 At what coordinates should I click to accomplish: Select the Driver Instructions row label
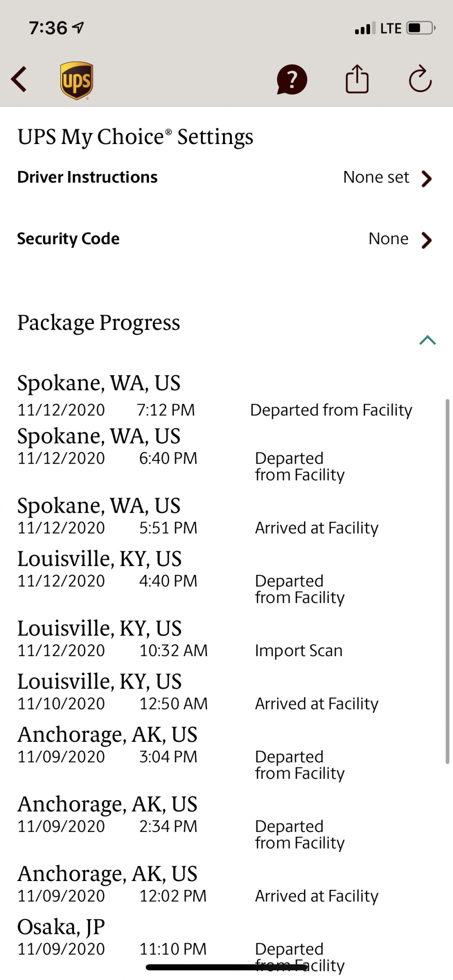[87, 177]
